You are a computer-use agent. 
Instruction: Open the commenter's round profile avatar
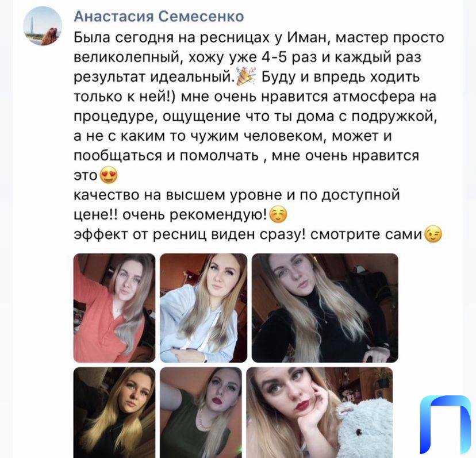click(43, 26)
